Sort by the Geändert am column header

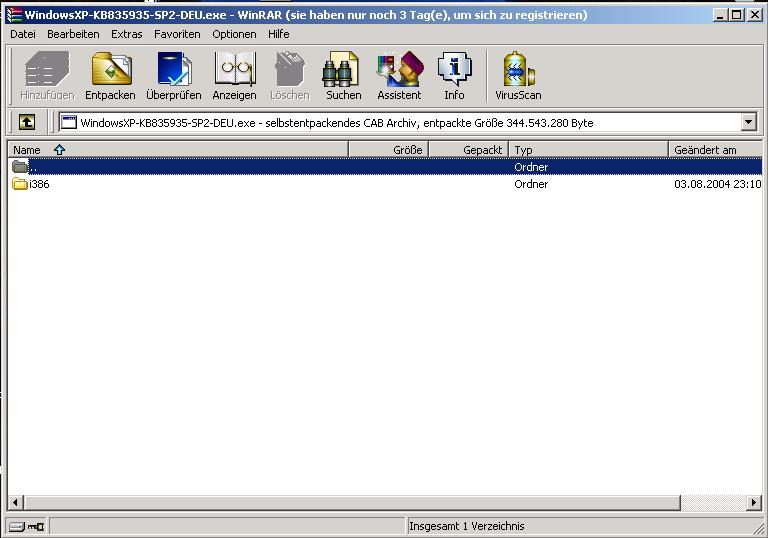pos(716,149)
